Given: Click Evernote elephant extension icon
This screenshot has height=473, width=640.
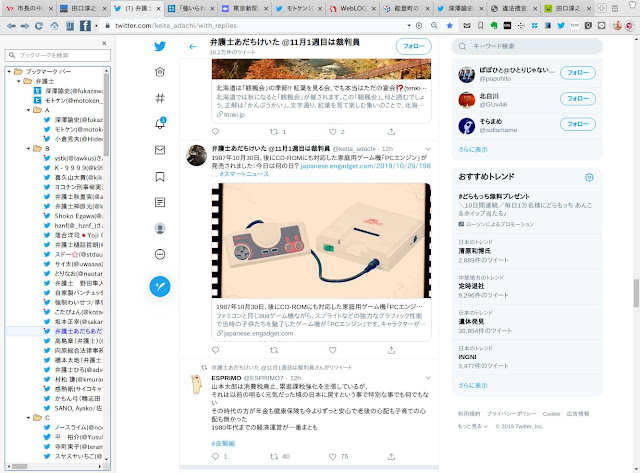Looking at the screenshot, I should coord(493,25).
